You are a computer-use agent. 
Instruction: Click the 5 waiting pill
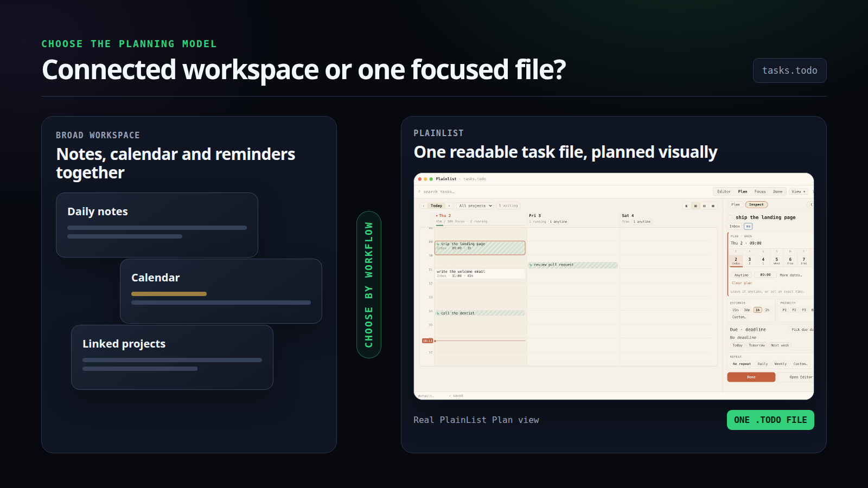(x=508, y=206)
